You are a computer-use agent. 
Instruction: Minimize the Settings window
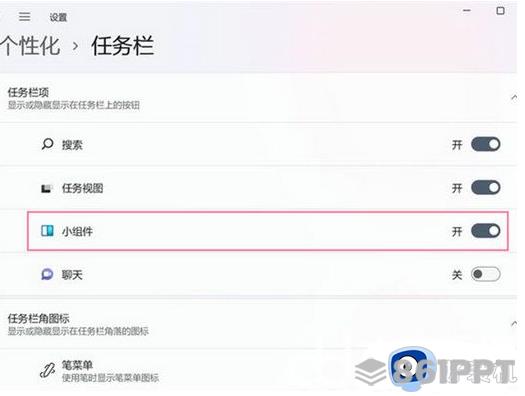click(x=467, y=11)
